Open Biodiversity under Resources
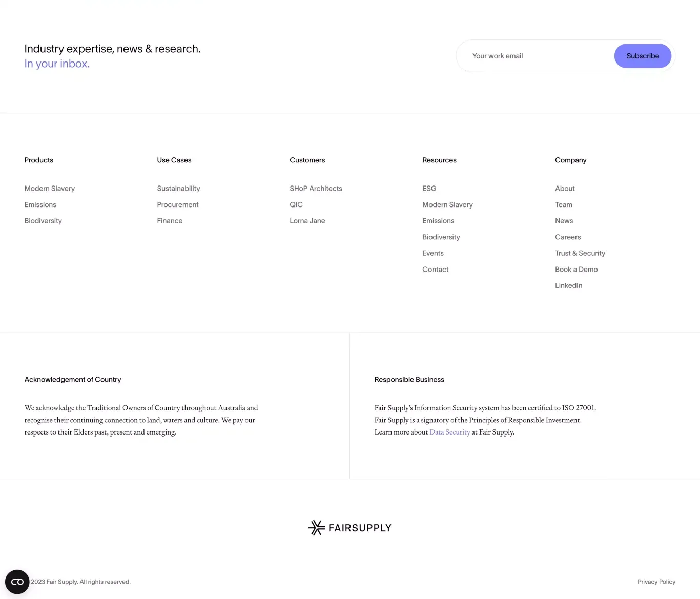 441,237
